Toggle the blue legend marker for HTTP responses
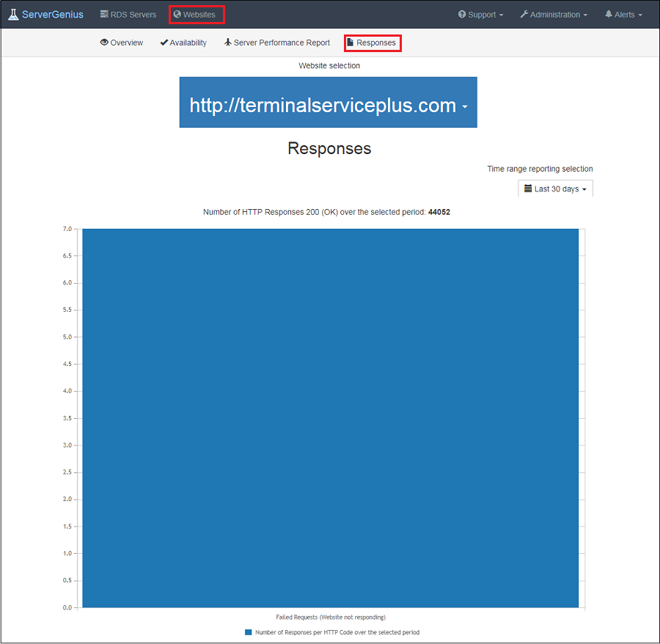This screenshot has height=644, width=660. (x=247, y=632)
